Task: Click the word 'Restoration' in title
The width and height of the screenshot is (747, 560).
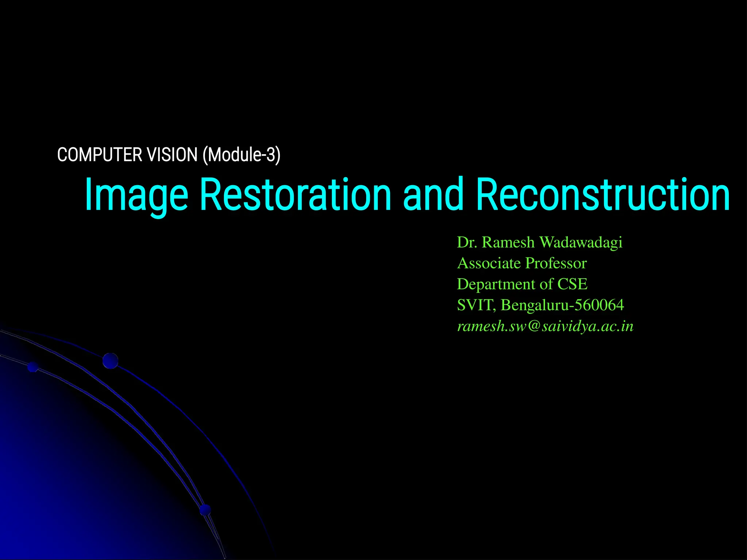Action: (x=295, y=195)
